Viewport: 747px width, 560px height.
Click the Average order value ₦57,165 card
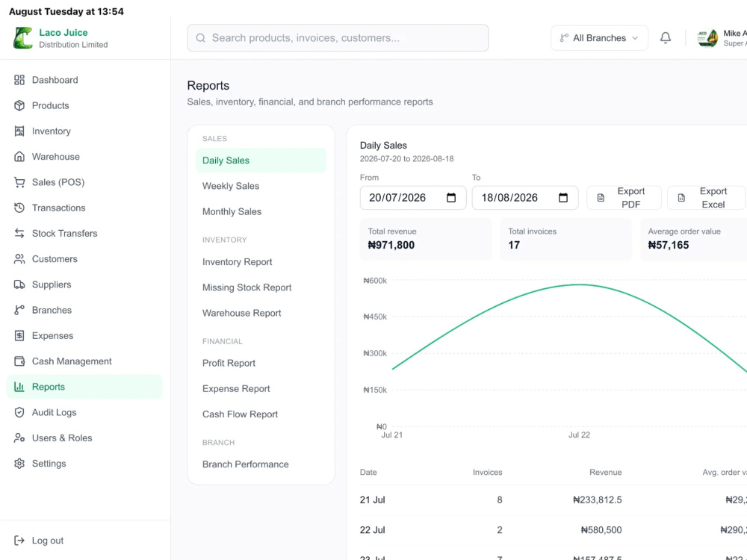pyautogui.click(x=694, y=239)
